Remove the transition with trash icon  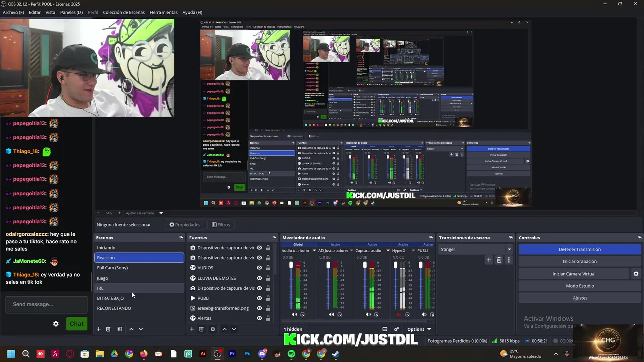(x=499, y=260)
